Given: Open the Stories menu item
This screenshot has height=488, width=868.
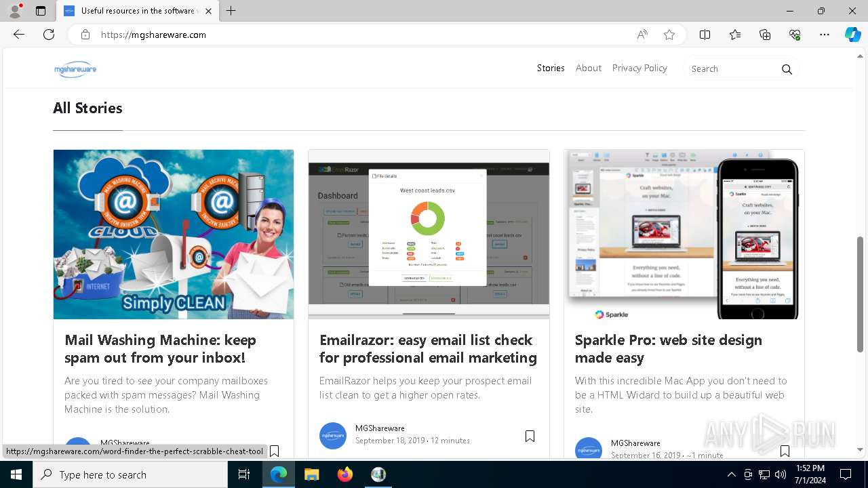Looking at the screenshot, I should [551, 68].
